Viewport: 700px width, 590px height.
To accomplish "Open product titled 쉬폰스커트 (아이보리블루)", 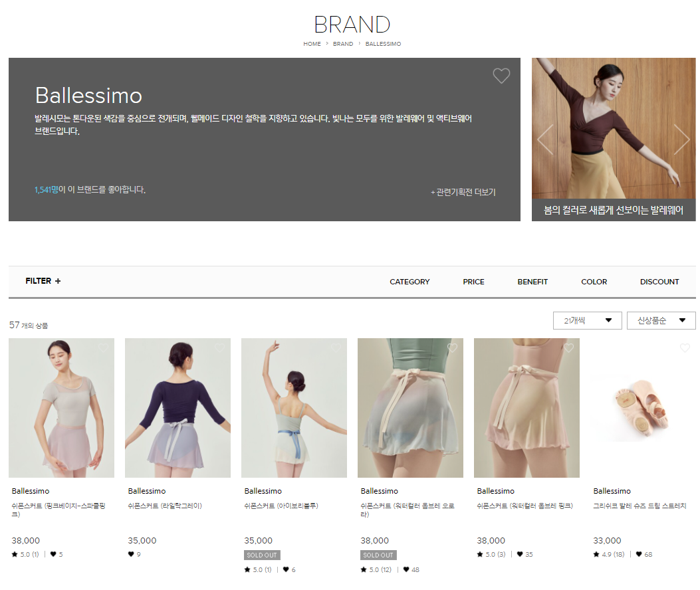I will (x=281, y=506).
